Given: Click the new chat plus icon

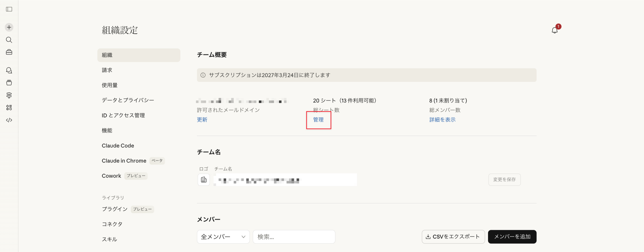Looking at the screenshot, I should 9,27.
